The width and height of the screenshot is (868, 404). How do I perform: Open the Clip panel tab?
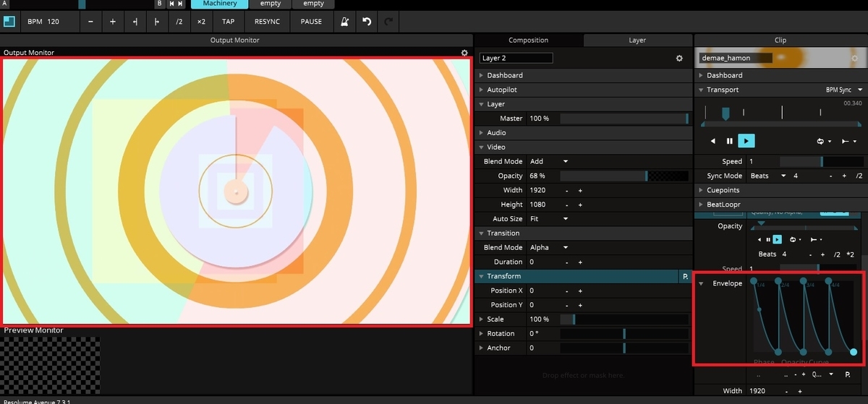pyautogui.click(x=780, y=40)
